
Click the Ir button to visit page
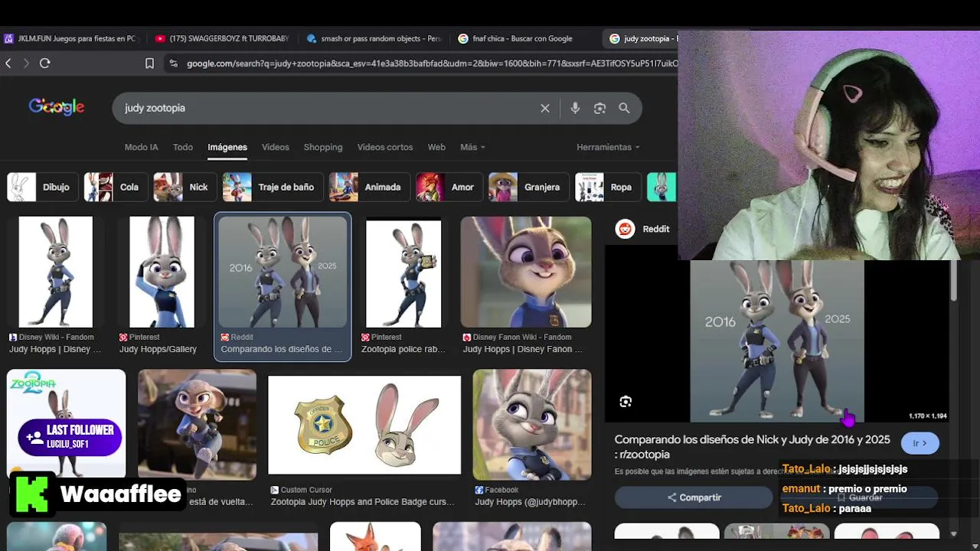(x=920, y=443)
